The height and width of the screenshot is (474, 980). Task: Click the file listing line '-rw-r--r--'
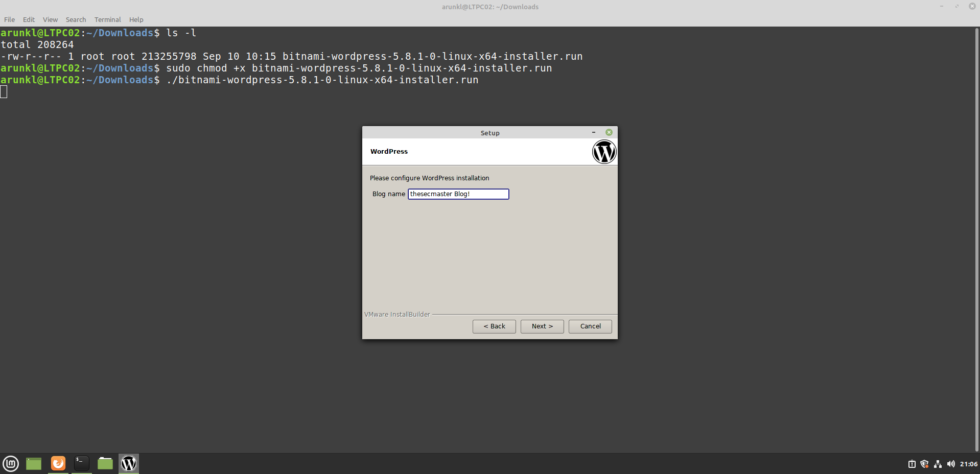(292, 57)
